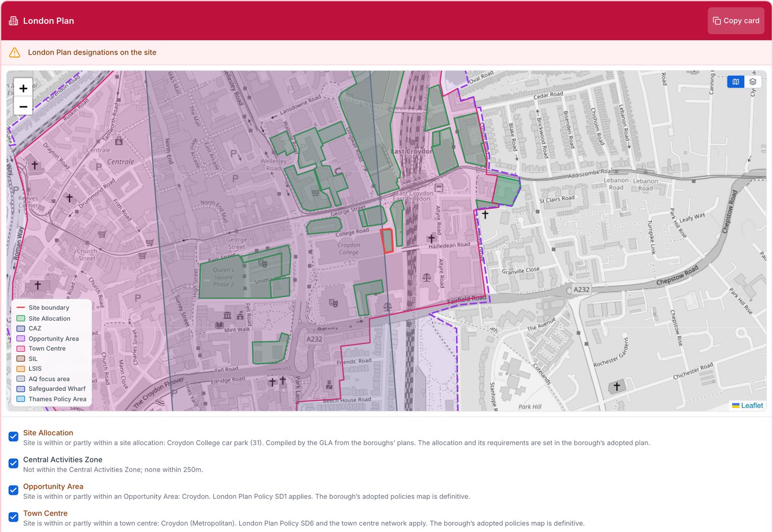Click the Opportunity Area heading text
This screenshot has width=773, height=532.
point(53,487)
